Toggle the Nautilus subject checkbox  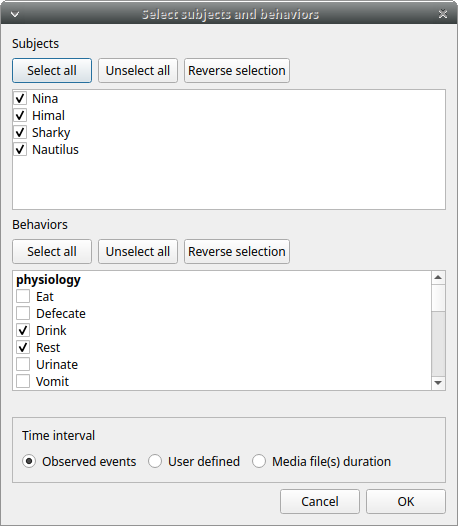click(20, 150)
